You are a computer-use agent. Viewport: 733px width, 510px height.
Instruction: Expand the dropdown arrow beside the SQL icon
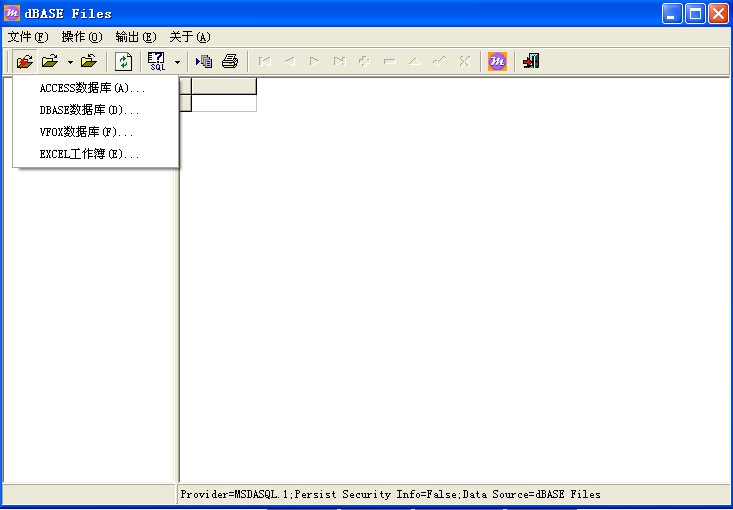[x=177, y=62]
